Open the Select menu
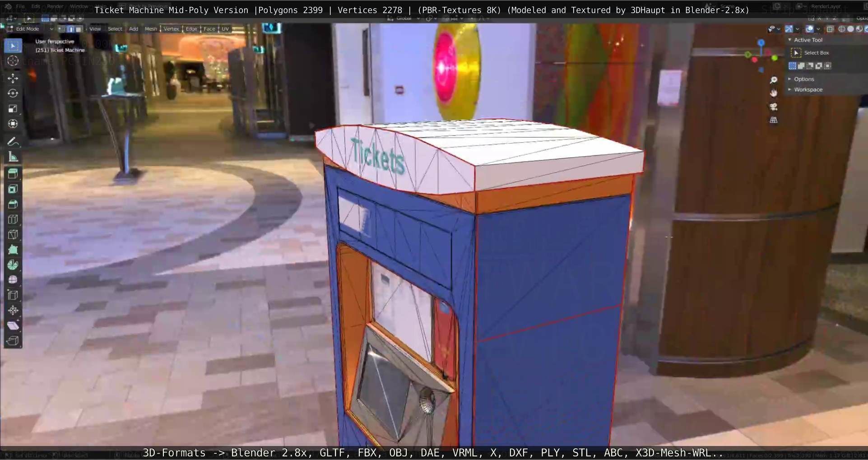 coord(115,29)
